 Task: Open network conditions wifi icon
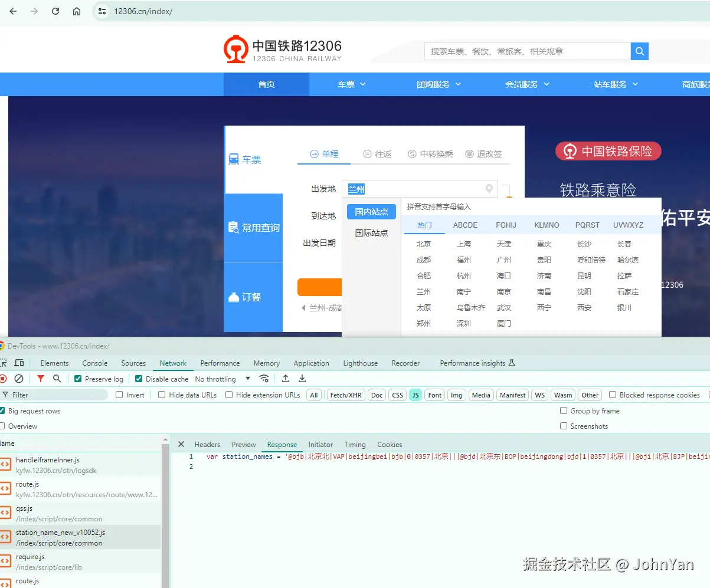(264, 379)
